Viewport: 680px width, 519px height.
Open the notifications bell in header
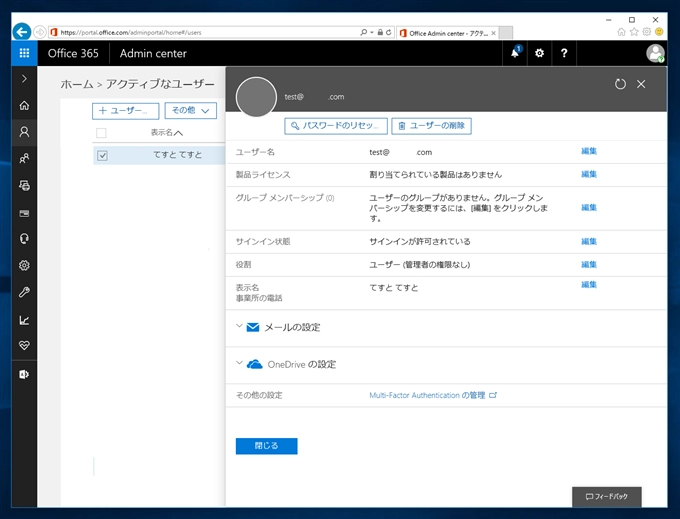515,53
